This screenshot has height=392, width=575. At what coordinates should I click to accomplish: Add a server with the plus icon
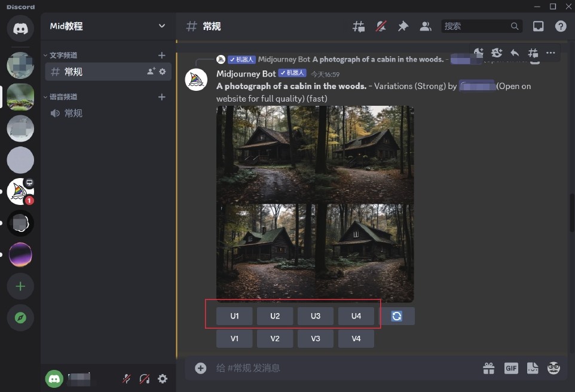tap(20, 286)
